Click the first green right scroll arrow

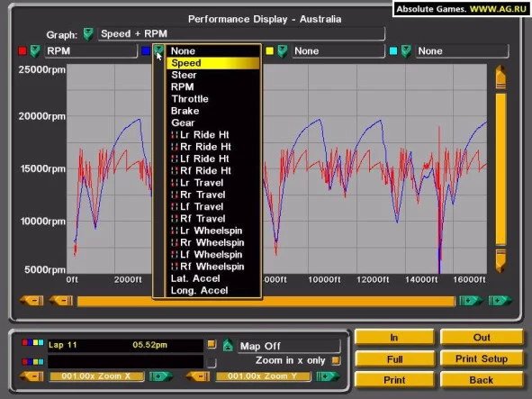pos(471,301)
